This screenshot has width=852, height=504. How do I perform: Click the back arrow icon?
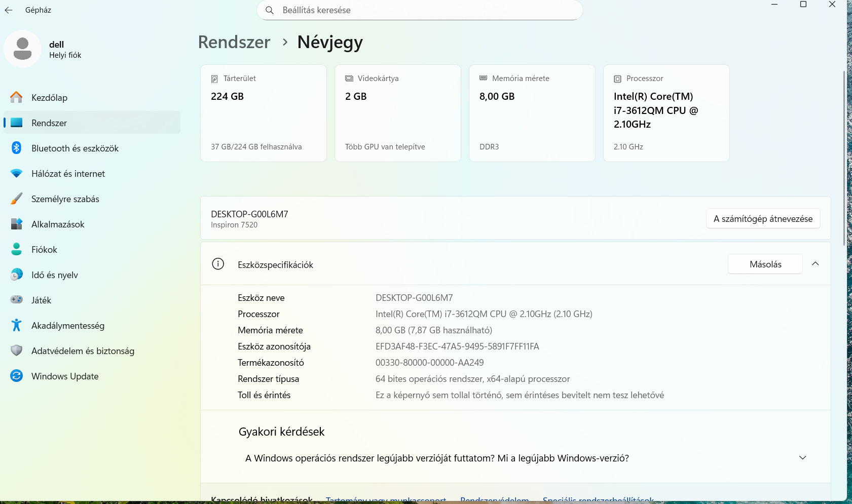tap(9, 10)
